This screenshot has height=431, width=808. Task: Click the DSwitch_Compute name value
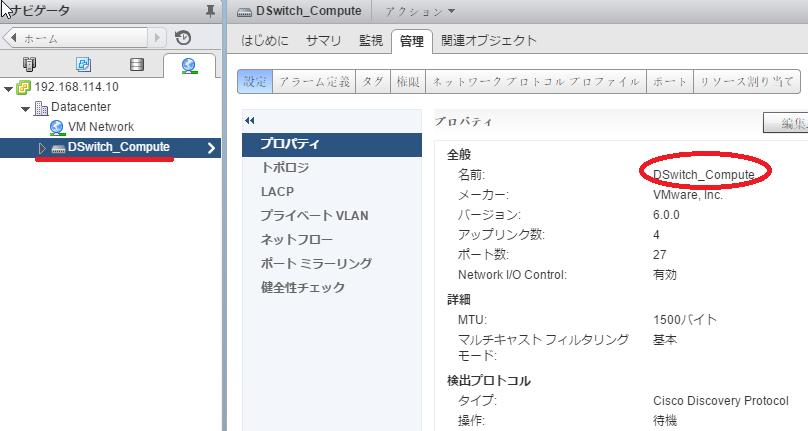[704, 175]
